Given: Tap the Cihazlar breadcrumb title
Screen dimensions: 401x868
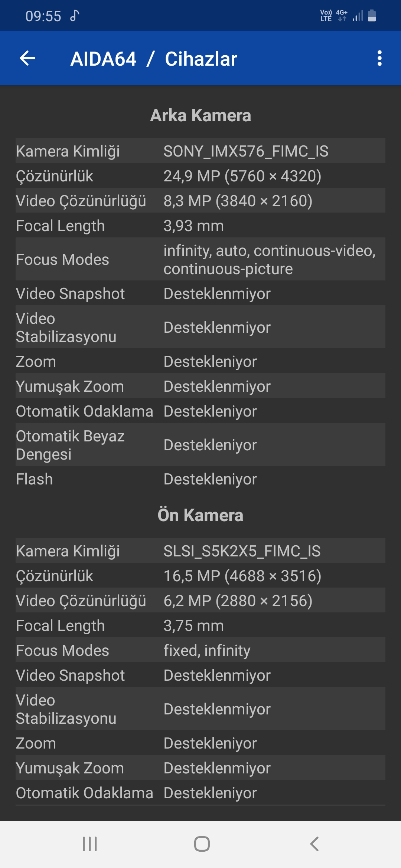Looking at the screenshot, I should tap(201, 59).
